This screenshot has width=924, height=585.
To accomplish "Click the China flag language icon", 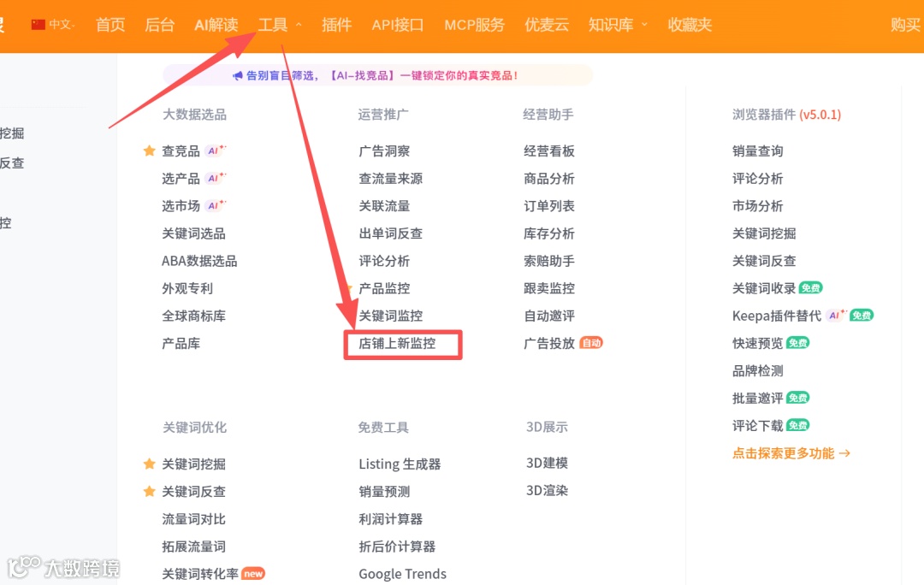I will click(x=38, y=24).
